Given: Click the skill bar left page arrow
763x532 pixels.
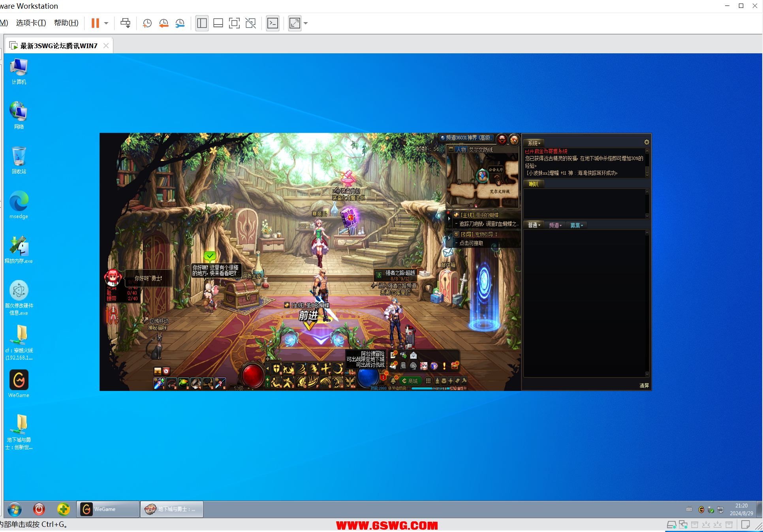Looking at the screenshot, I should point(267,369).
